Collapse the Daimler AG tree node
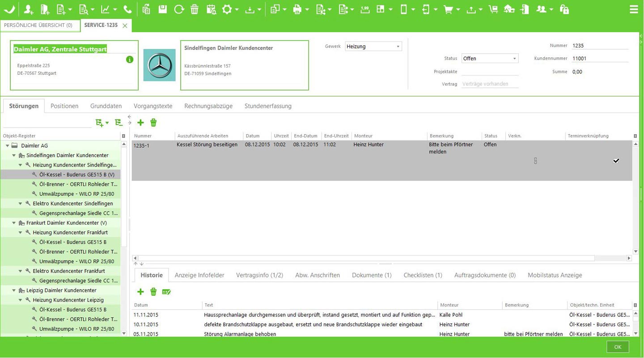 [7, 145]
